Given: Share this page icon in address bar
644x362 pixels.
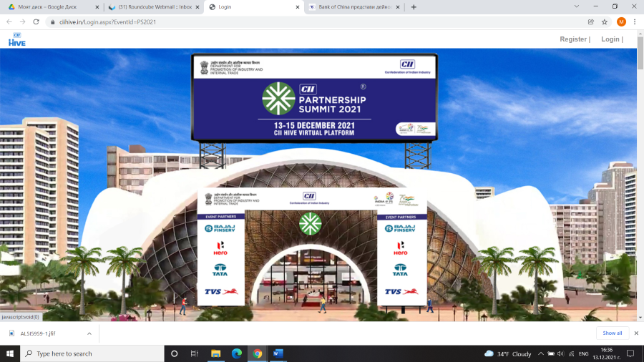Looking at the screenshot, I should 591,22.
